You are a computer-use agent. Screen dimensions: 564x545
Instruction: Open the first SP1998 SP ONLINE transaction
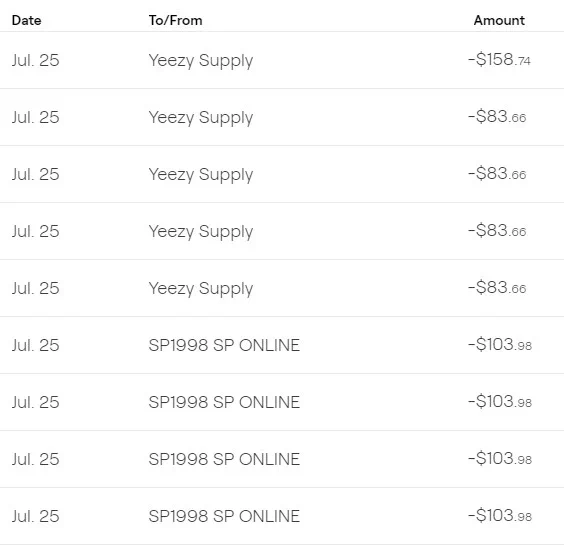click(282, 345)
